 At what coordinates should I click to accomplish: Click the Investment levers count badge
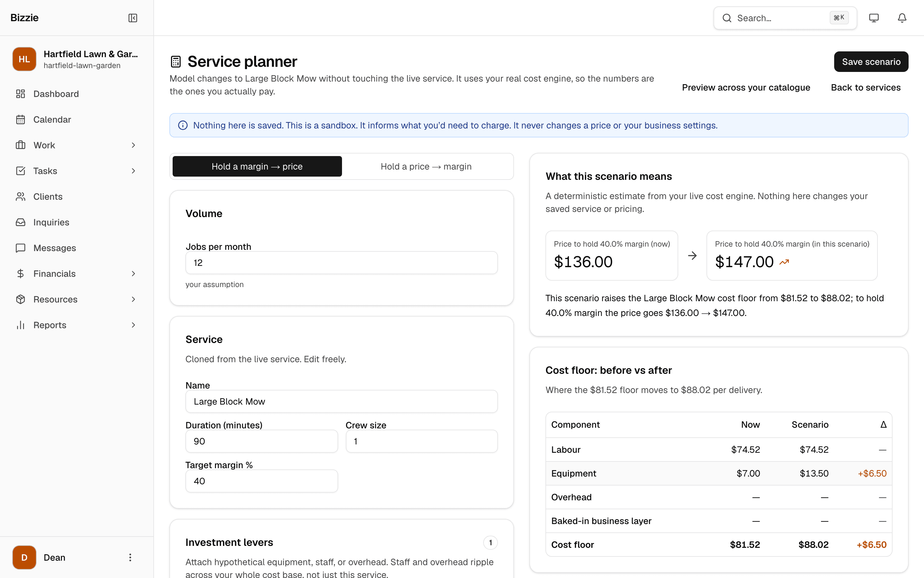490,542
